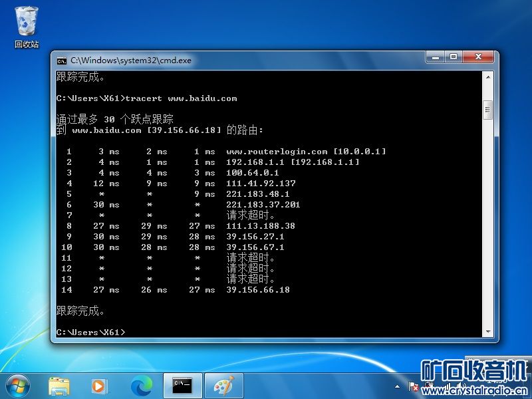Image resolution: width=532 pixels, height=399 pixels.
Task: Click the bottom 'C:\Users\X61>' prompt
Action: click(90, 332)
